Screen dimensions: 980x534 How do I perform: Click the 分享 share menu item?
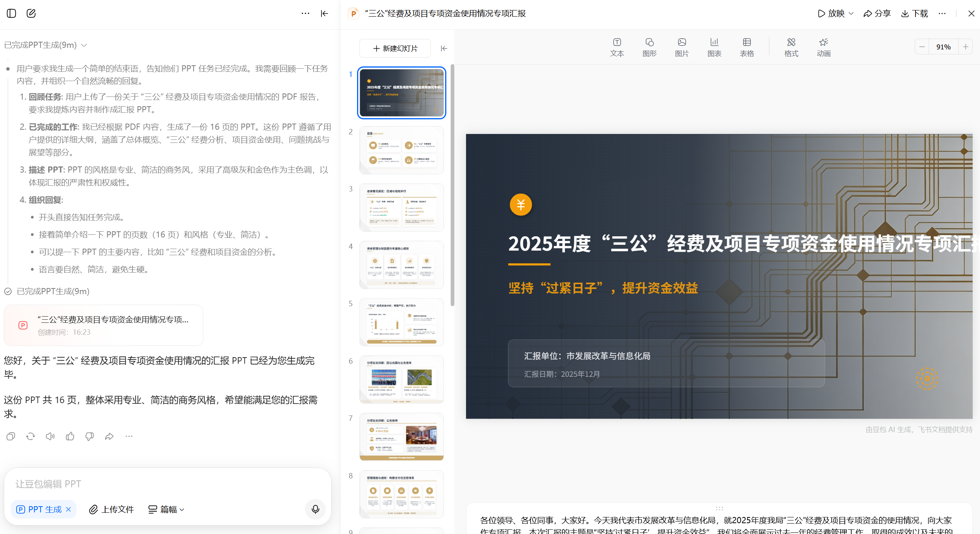877,14
